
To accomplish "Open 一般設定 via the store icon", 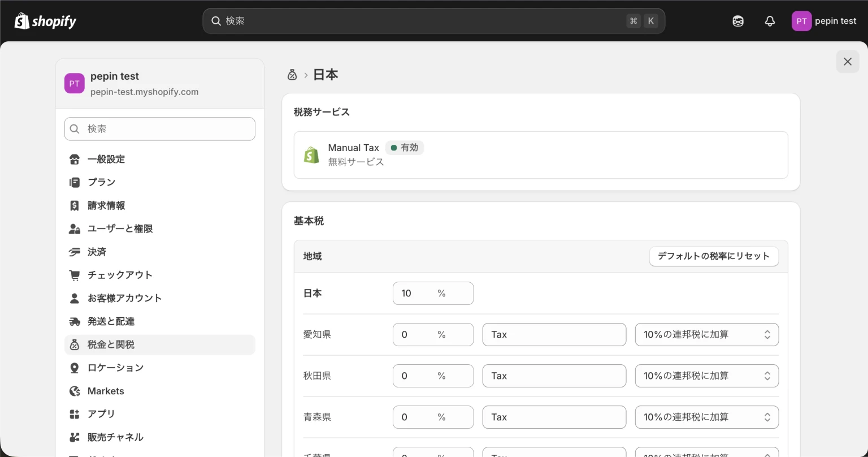I will click(x=74, y=159).
